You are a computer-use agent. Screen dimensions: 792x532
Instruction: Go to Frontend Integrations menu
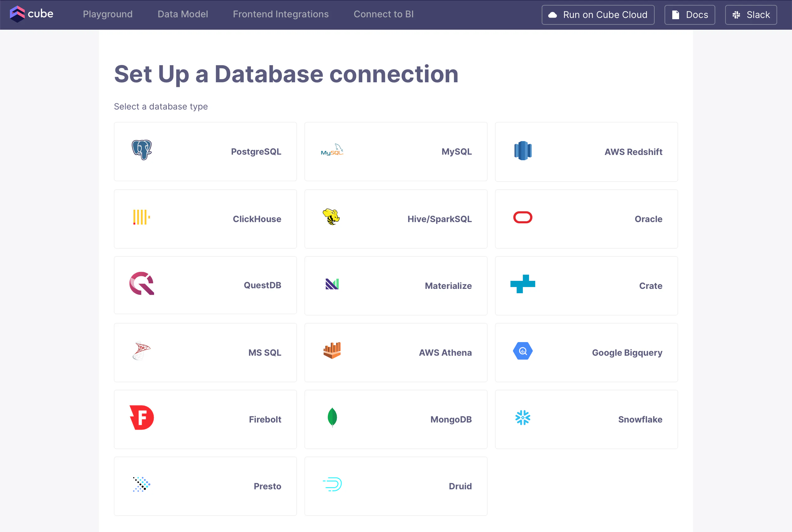tap(281, 14)
